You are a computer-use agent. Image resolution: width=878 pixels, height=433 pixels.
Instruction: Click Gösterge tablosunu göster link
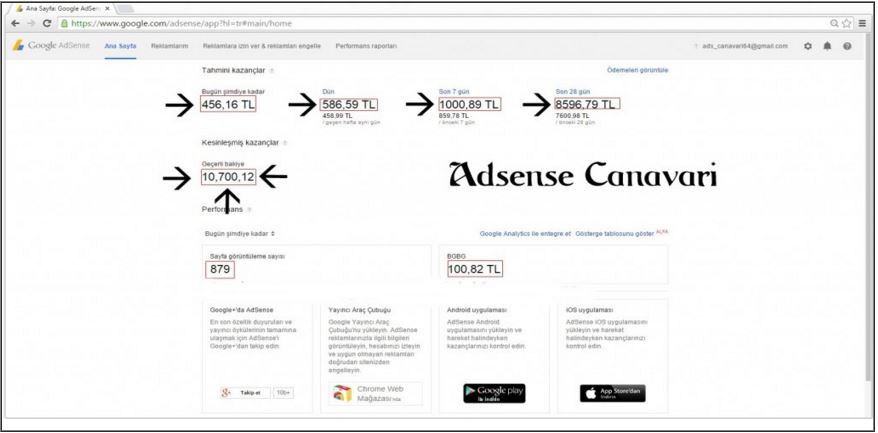615,234
